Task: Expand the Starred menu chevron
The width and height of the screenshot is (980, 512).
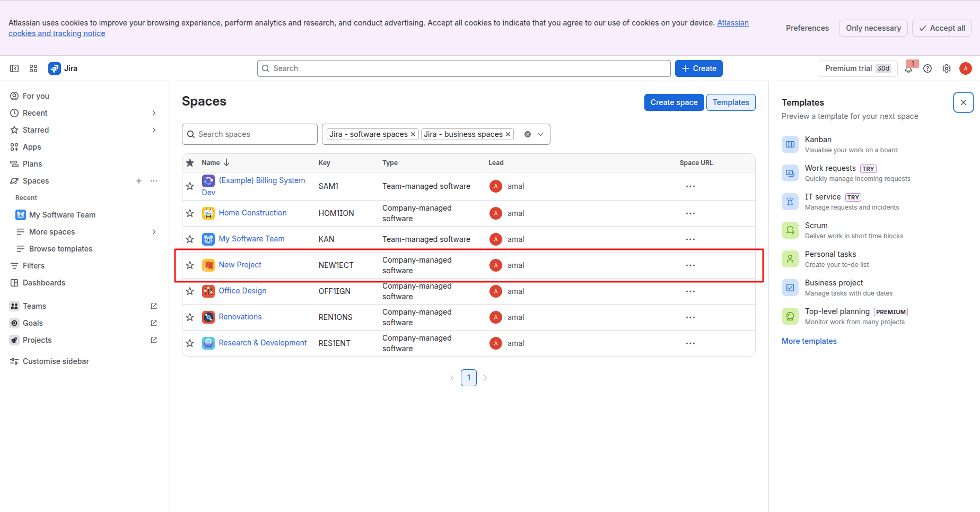Action: click(x=154, y=130)
